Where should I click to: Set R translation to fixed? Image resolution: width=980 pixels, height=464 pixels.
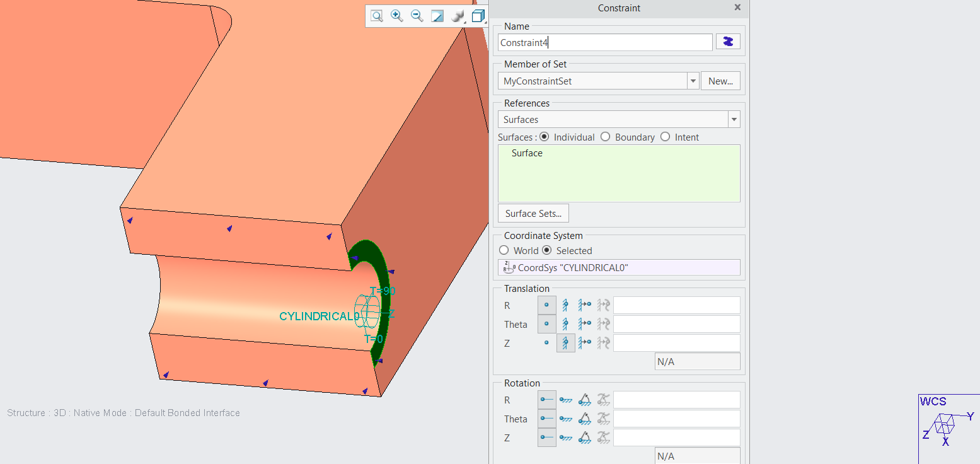point(565,305)
